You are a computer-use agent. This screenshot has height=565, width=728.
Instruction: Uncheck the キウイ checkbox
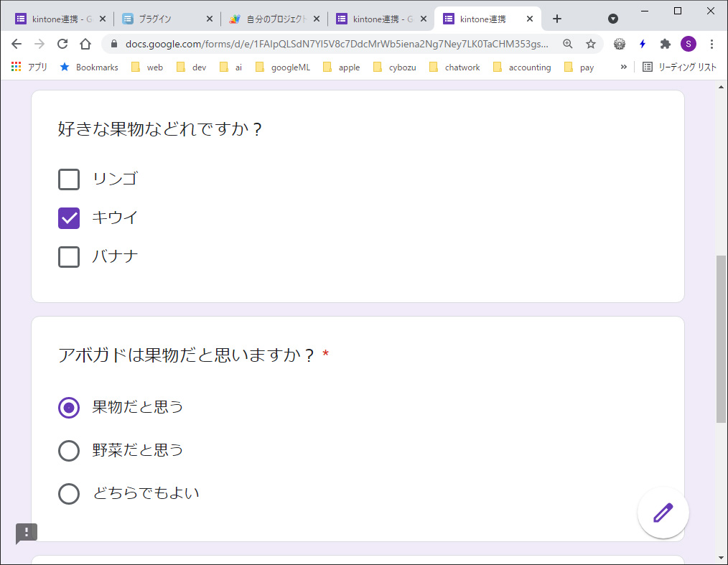(69, 218)
